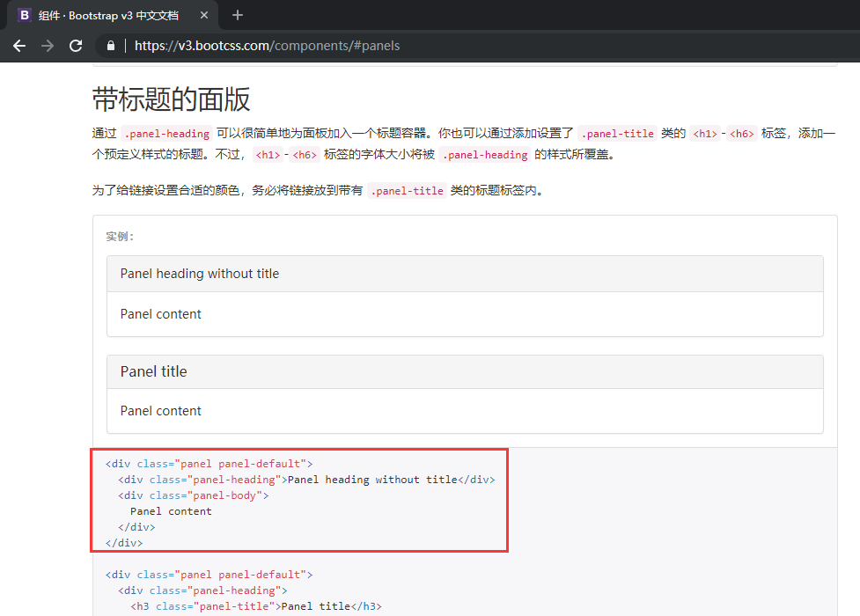
Task: Click code line h3 class="panel-title"
Action: [x=256, y=606]
